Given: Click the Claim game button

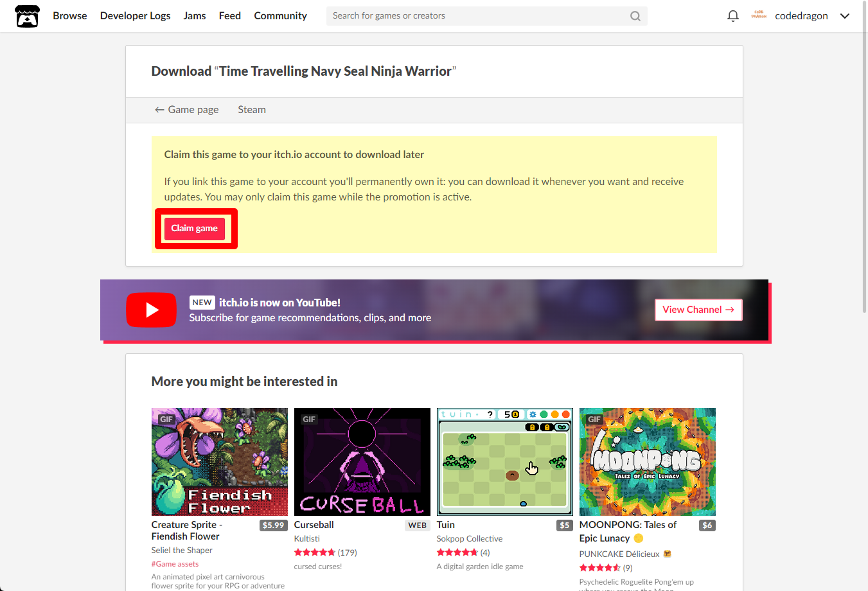Looking at the screenshot, I should click(x=195, y=229).
